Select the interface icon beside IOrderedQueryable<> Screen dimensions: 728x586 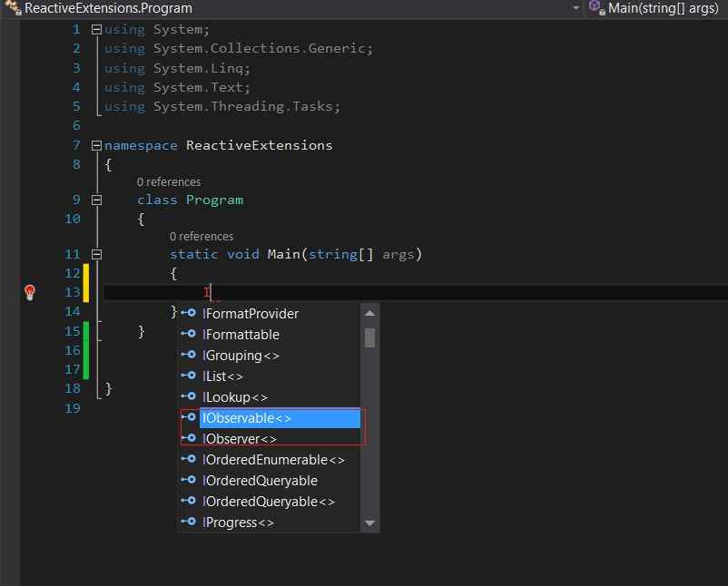(x=189, y=501)
